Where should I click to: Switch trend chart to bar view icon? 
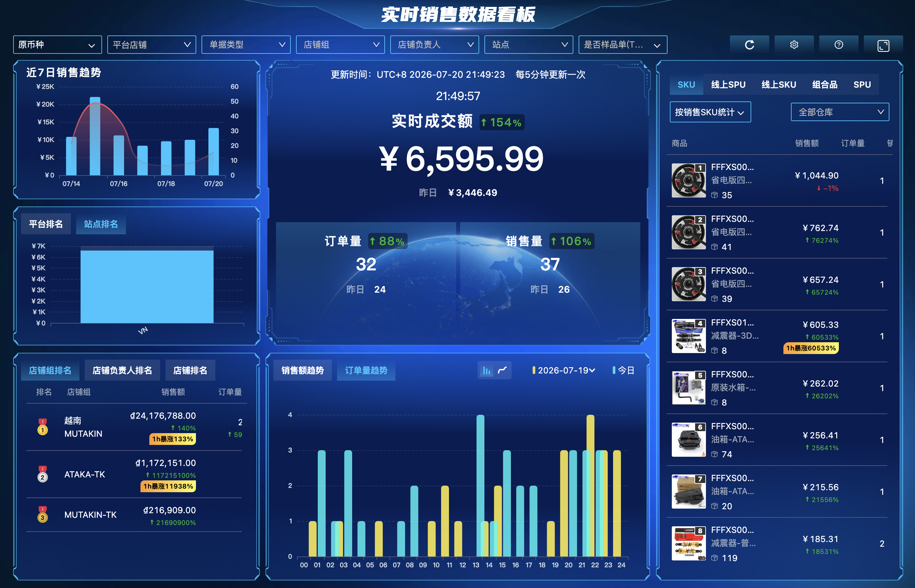click(486, 370)
